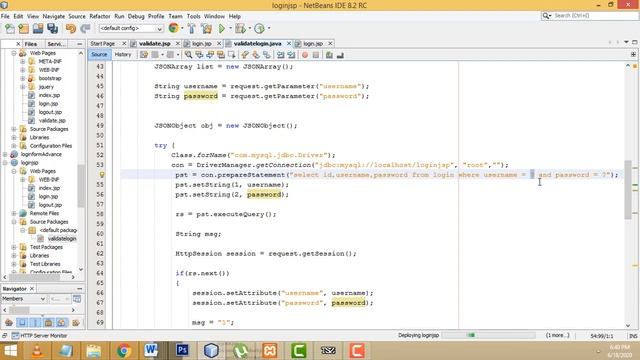The image size is (640, 360).
Task: Open the Team menu
Action: 176,16
